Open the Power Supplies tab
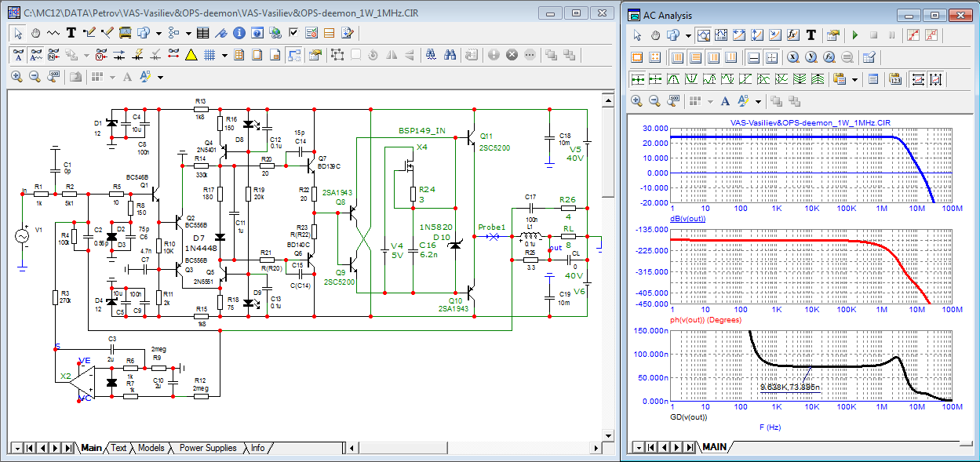This screenshot has height=462, width=980. click(x=207, y=449)
